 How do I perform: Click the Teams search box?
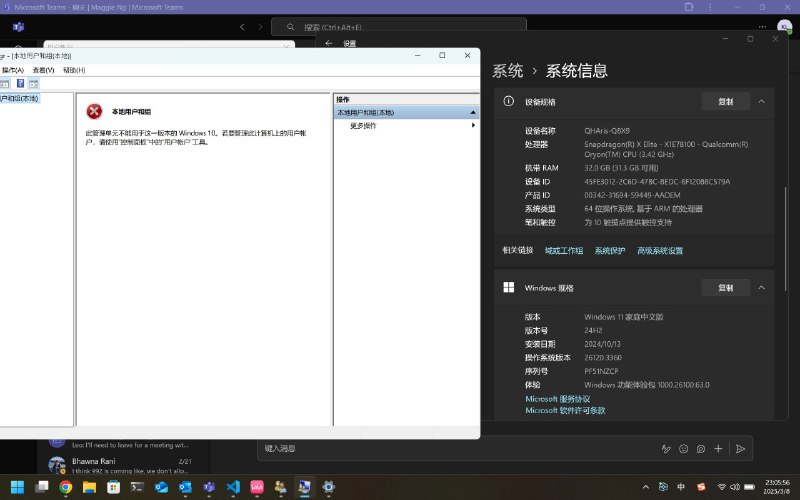point(399,27)
